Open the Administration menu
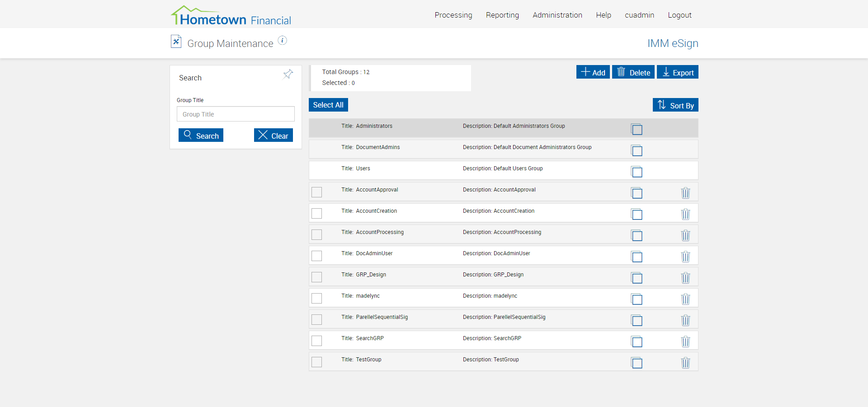The width and height of the screenshot is (868, 407). (557, 15)
